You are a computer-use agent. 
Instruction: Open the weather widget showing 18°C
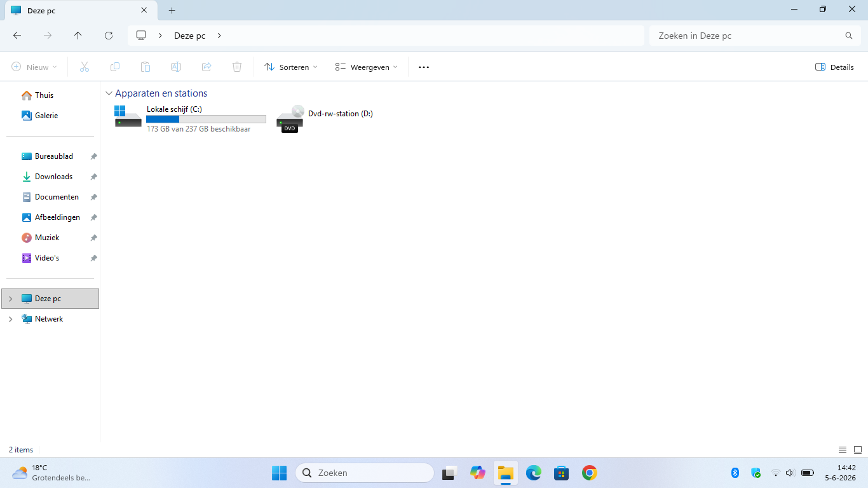coord(51,473)
